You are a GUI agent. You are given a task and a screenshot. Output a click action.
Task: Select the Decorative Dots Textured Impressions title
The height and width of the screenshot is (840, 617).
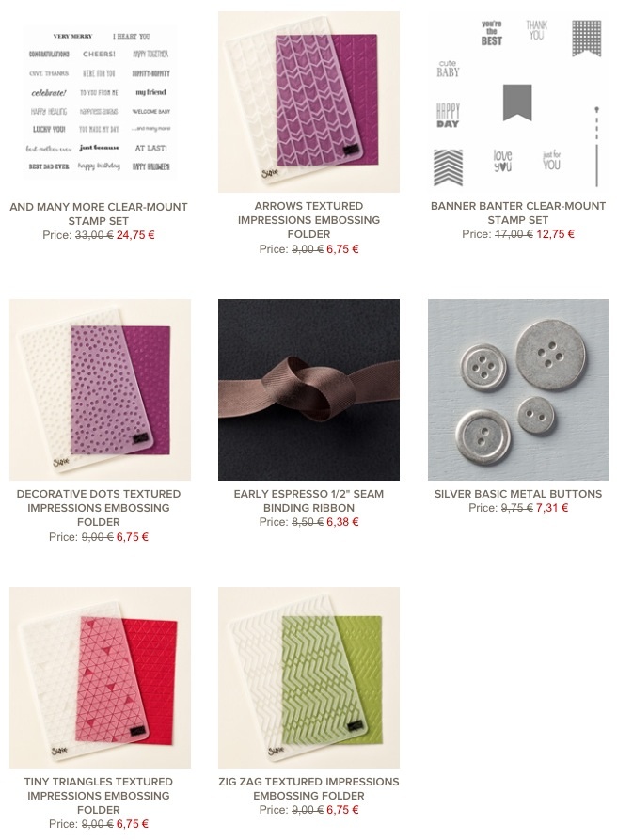[99, 508]
